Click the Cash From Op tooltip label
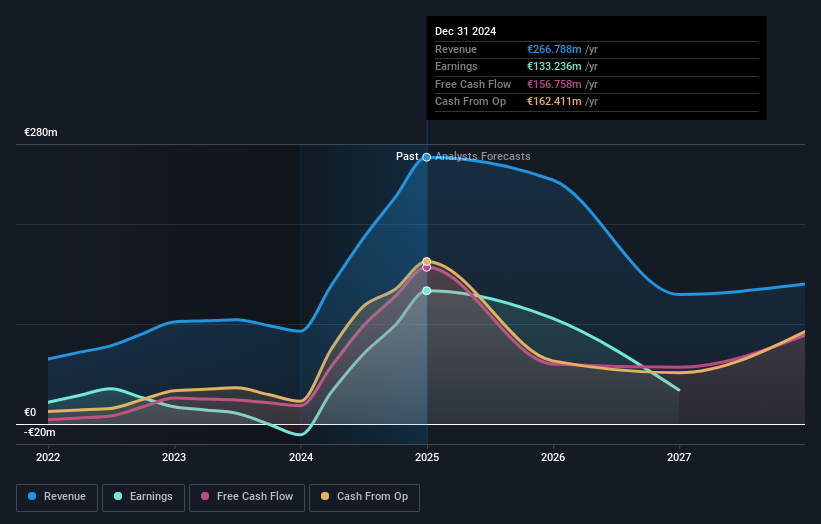This screenshot has height=524, width=821. coord(471,102)
